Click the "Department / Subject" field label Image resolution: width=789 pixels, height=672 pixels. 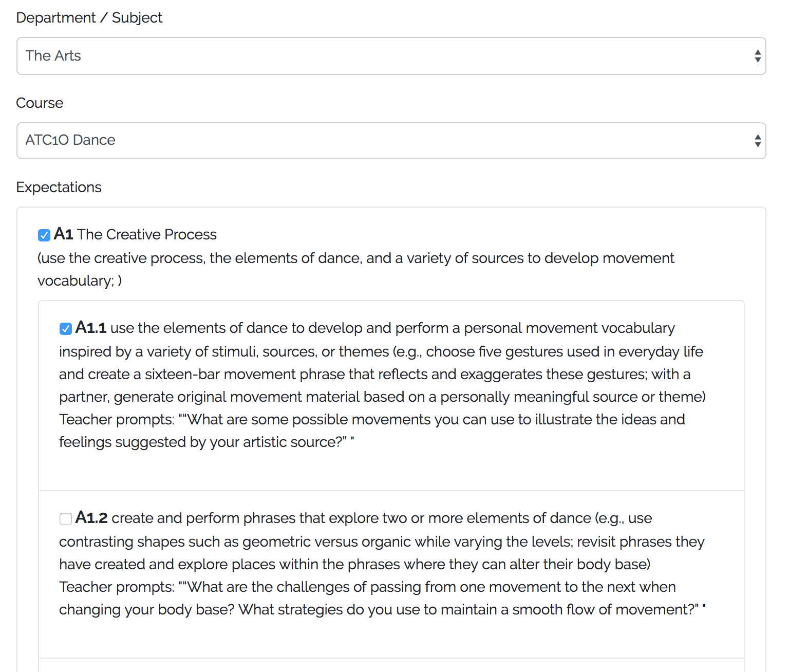[x=89, y=17]
